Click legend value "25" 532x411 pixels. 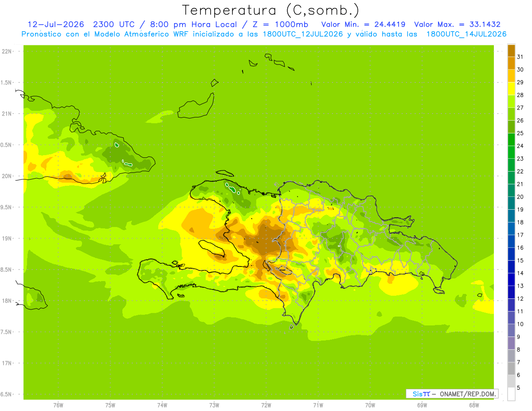click(520, 133)
